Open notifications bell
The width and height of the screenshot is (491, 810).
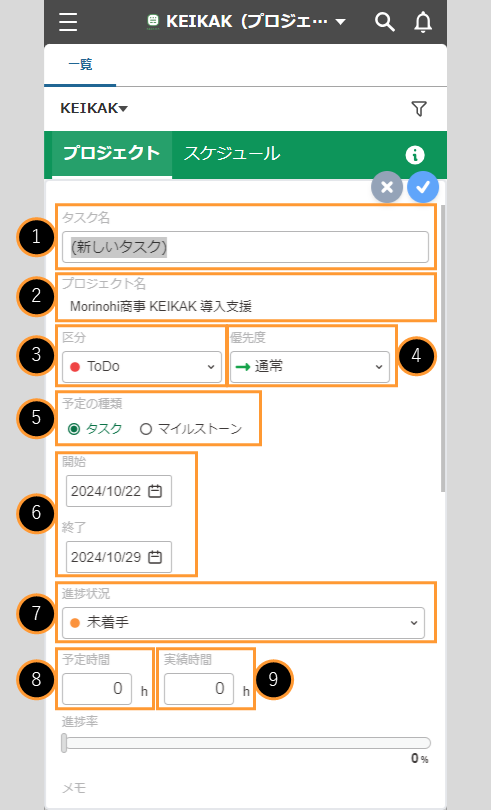pyautogui.click(x=423, y=22)
